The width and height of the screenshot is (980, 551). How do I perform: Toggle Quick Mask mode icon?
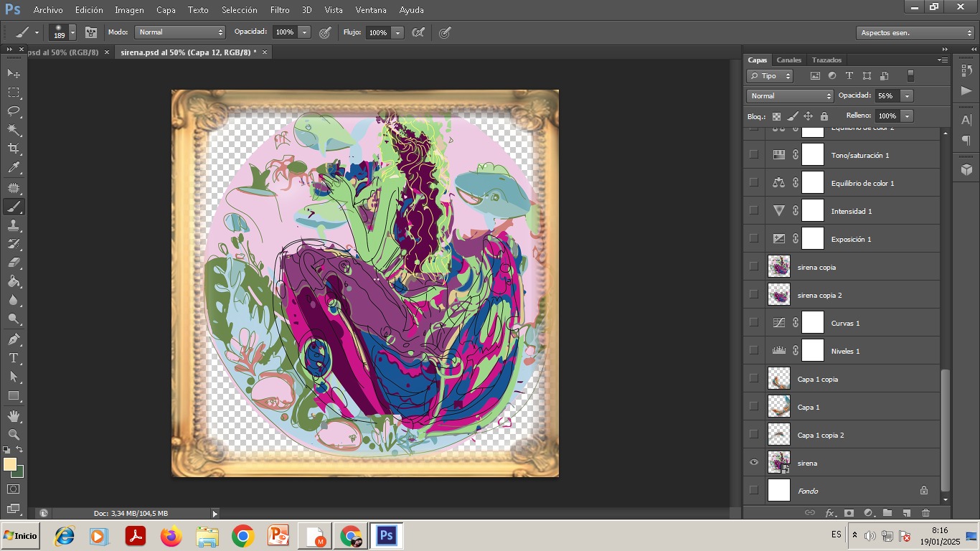click(x=14, y=489)
